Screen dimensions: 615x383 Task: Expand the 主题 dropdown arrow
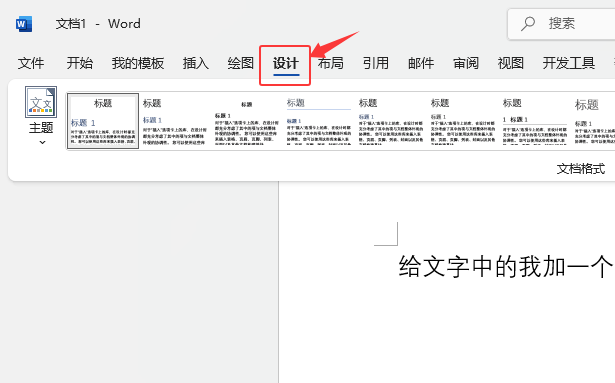[42, 142]
